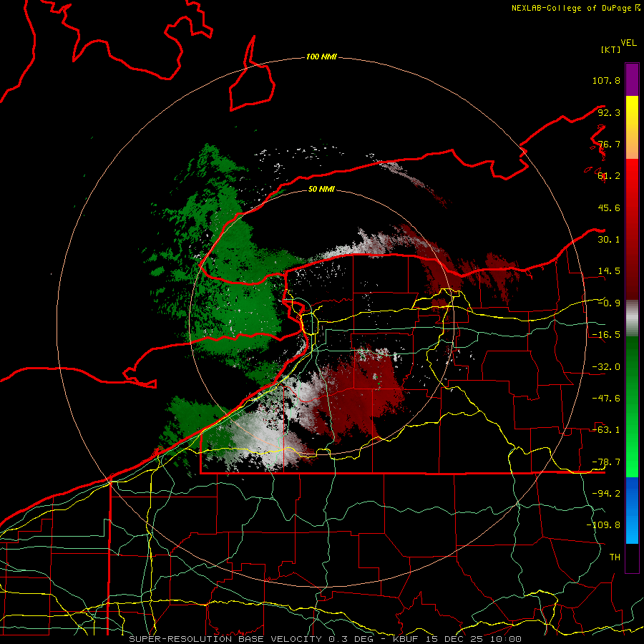
Task: Select the 107.8 scale value
Action: 606,80
